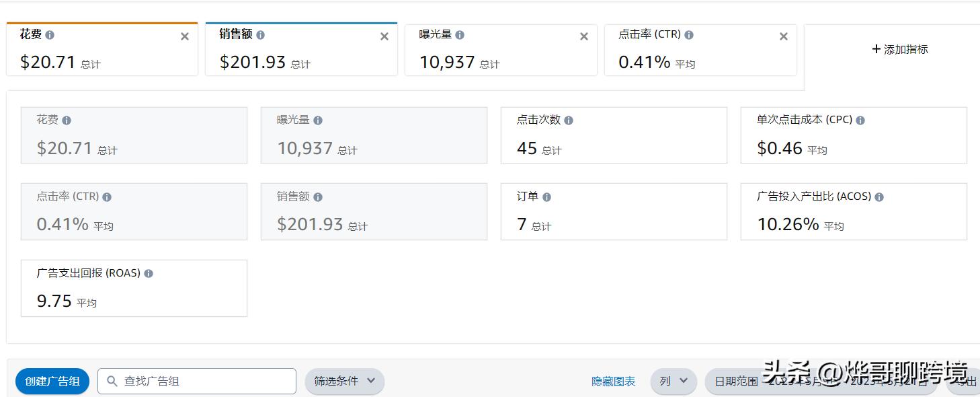Click inside the 查找广告组 search field
The height and width of the screenshot is (397, 980).
coord(202,381)
